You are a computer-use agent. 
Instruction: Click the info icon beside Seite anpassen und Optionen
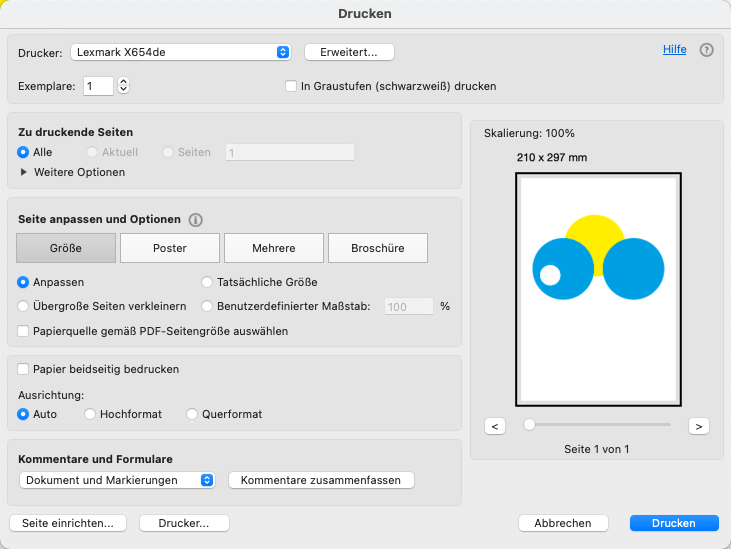195,220
